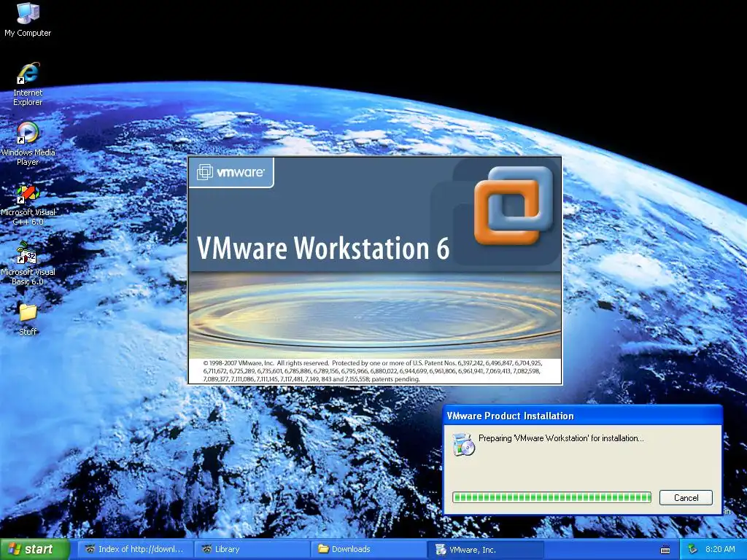Image resolution: width=747 pixels, height=560 pixels.
Task: Switch to the VMware, Inc. taskbar button
Action: 485,550
